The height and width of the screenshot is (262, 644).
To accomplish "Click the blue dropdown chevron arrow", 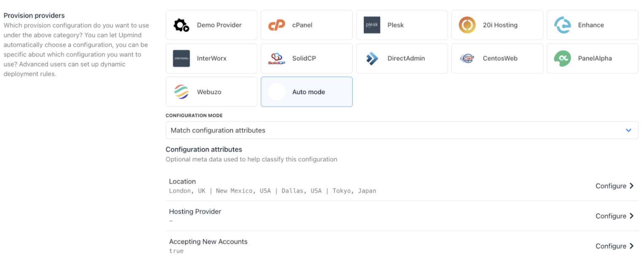I will click(x=628, y=130).
